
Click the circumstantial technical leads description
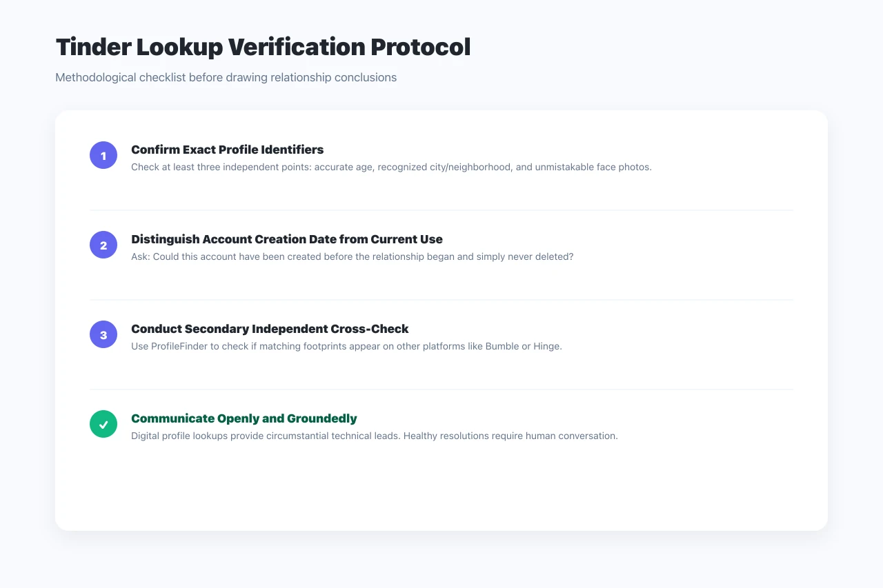point(375,436)
